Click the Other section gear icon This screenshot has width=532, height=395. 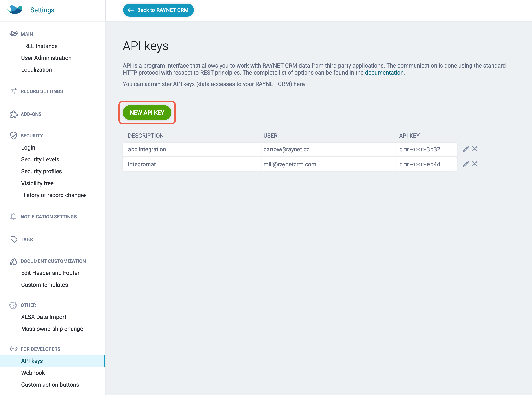pyautogui.click(x=13, y=305)
